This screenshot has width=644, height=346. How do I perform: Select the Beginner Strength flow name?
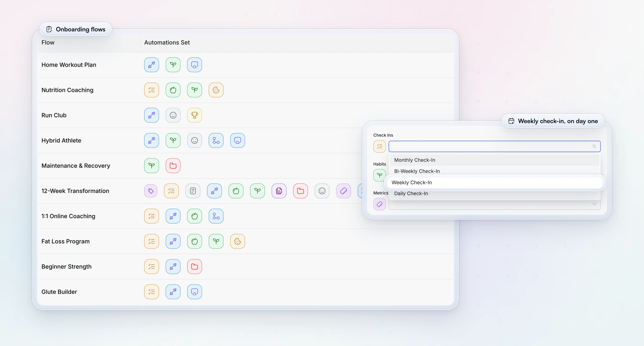point(66,266)
